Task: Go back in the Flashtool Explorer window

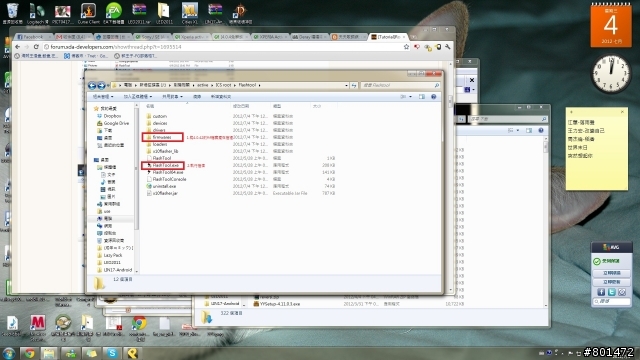Action: point(92,85)
